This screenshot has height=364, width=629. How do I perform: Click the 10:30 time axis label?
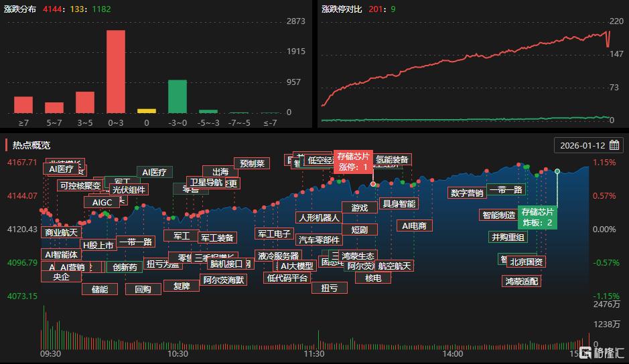[178, 354]
